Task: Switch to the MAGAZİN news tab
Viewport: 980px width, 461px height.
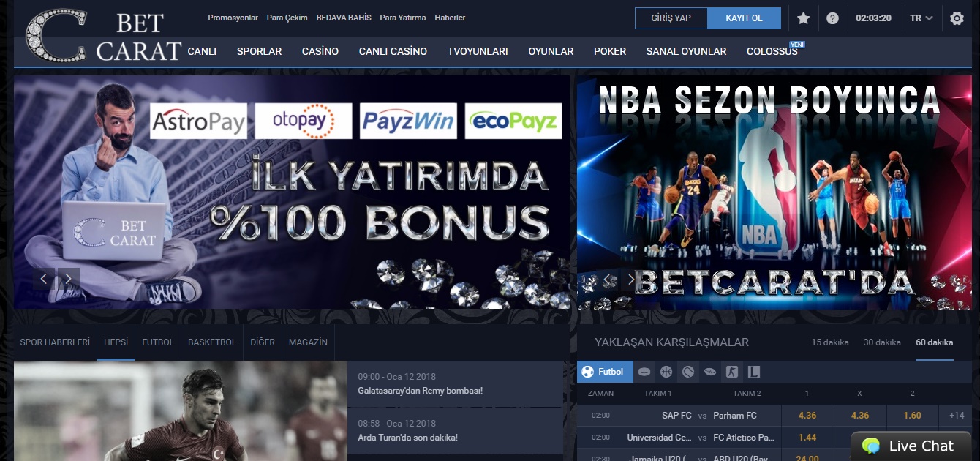Action: point(308,342)
